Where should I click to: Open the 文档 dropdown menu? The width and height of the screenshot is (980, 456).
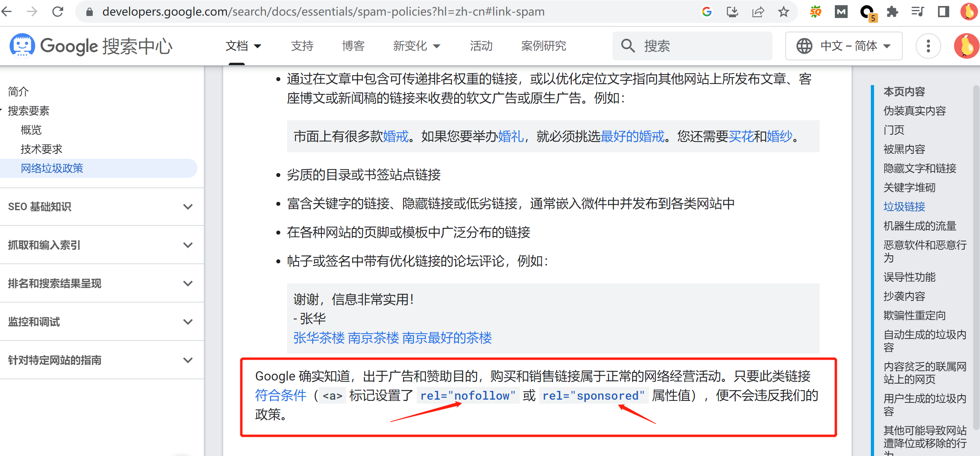pos(243,46)
